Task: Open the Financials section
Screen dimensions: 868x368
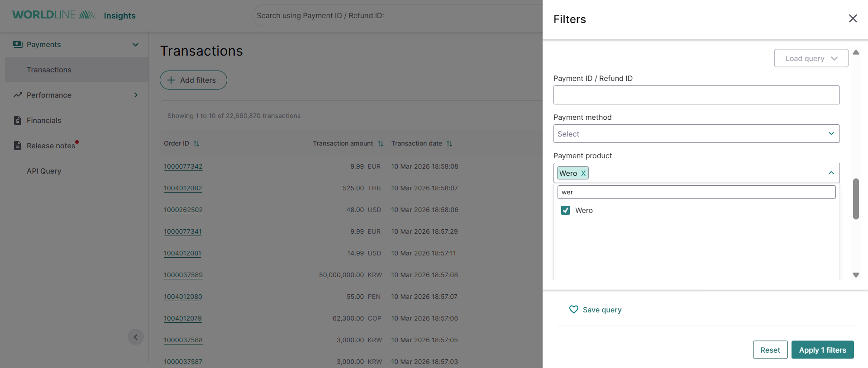Action: (44, 120)
